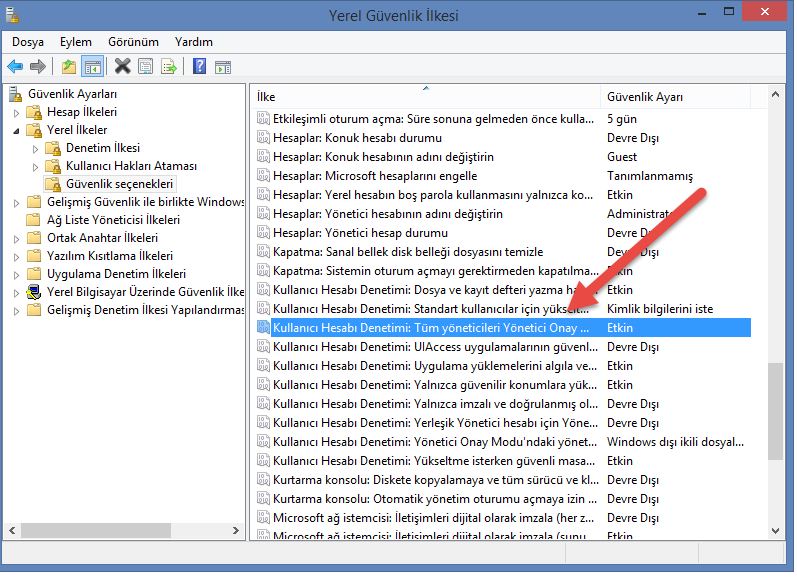This screenshot has height=583, width=797.
Task: Click the policy list vertical scrollbar thumb
Action: (x=775, y=412)
